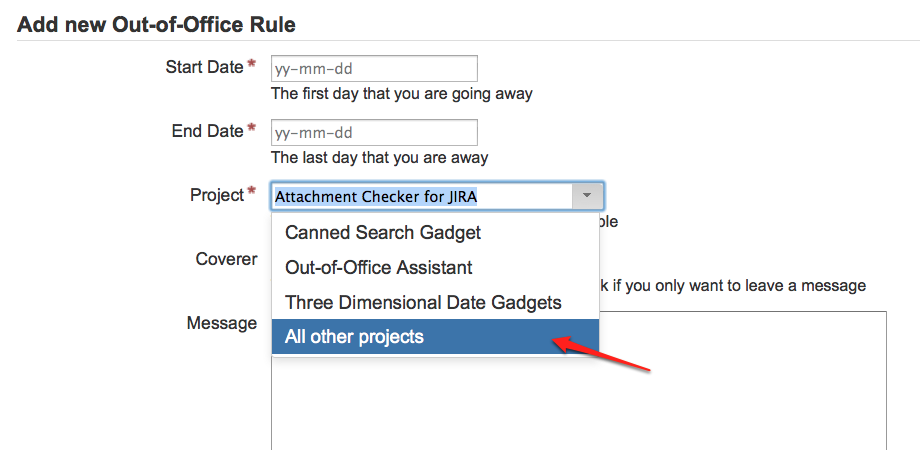The width and height of the screenshot is (920, 450).
Task: Click the 'Coverer' field label
Action: tap(226, 259)
